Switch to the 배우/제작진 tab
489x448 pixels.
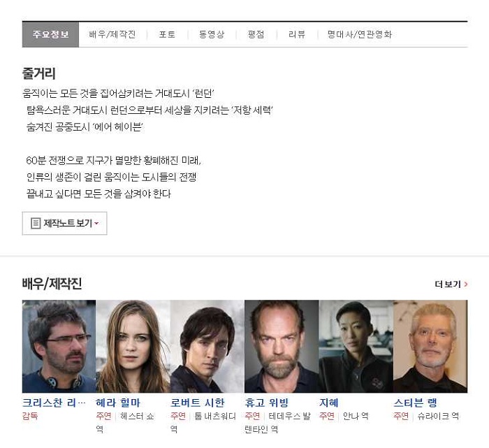pyautogui.click(x=112, y=34)
